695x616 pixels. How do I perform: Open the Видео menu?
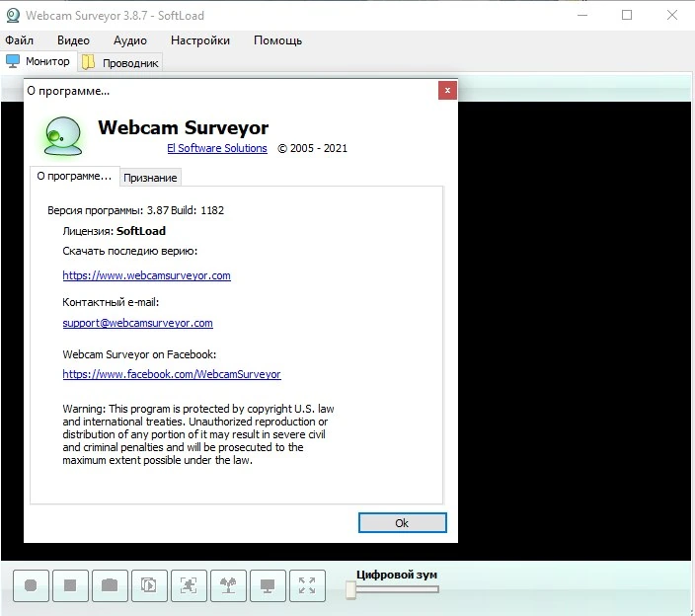(73, 40)
